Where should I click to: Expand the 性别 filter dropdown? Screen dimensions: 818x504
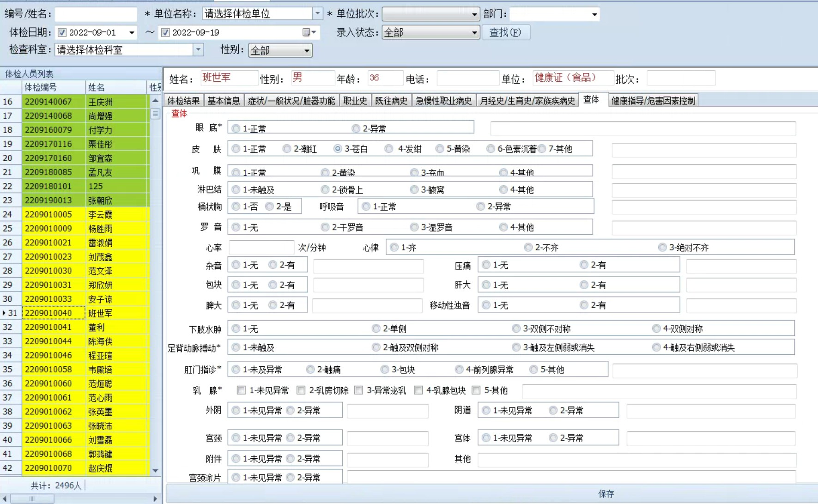307,50
